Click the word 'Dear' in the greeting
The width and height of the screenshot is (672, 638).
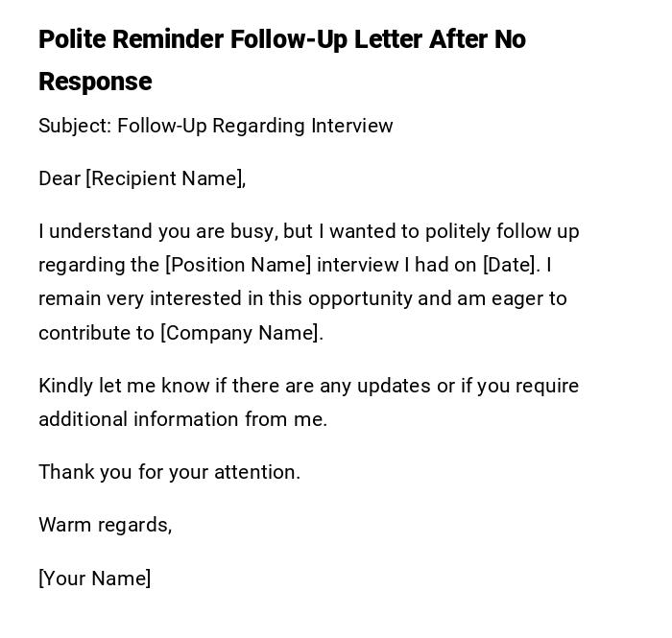point(59,178)
